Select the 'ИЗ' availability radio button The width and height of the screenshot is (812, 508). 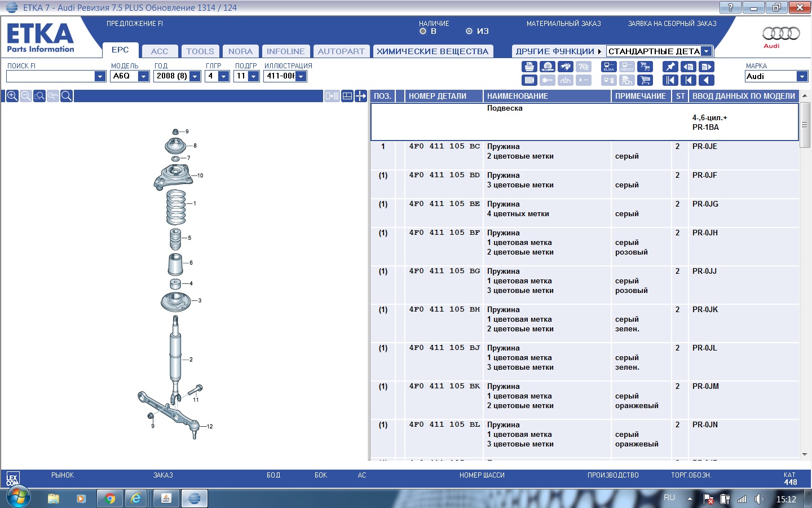(x=469, y=32)
